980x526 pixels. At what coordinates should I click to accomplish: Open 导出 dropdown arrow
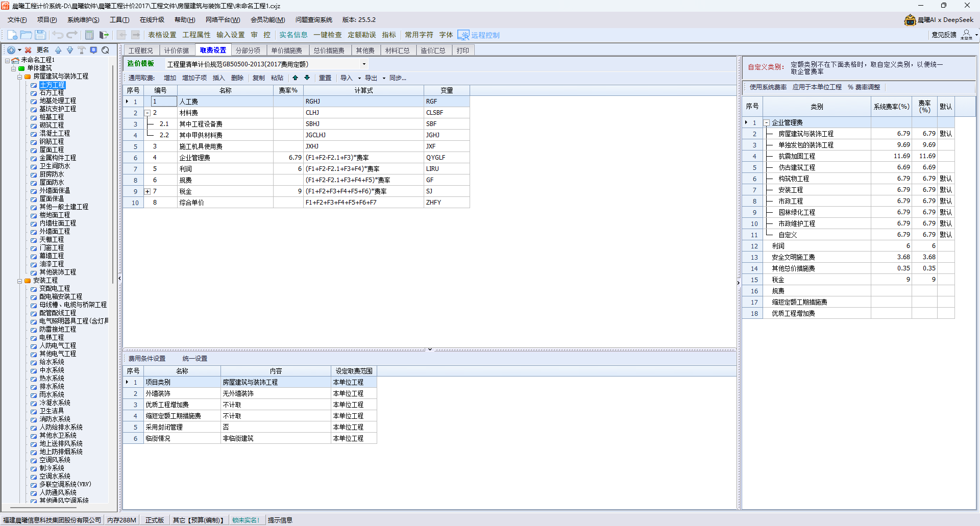tap(384, 78)
